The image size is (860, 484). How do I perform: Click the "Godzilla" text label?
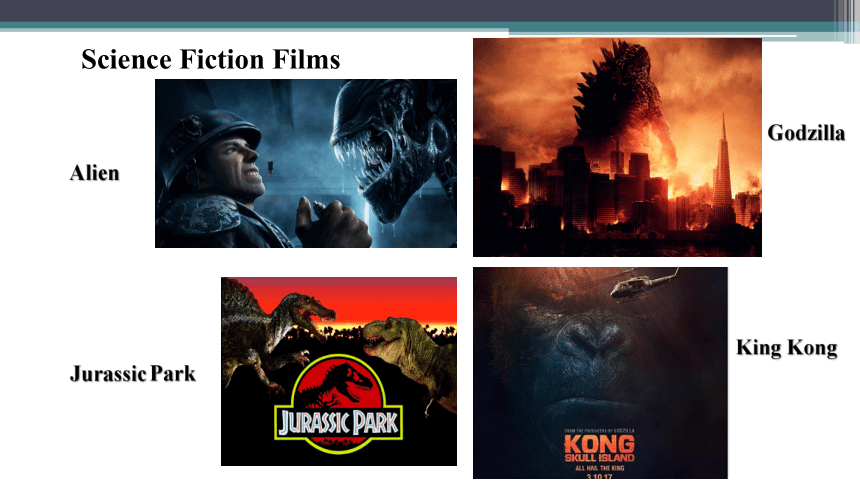(806, 133)
